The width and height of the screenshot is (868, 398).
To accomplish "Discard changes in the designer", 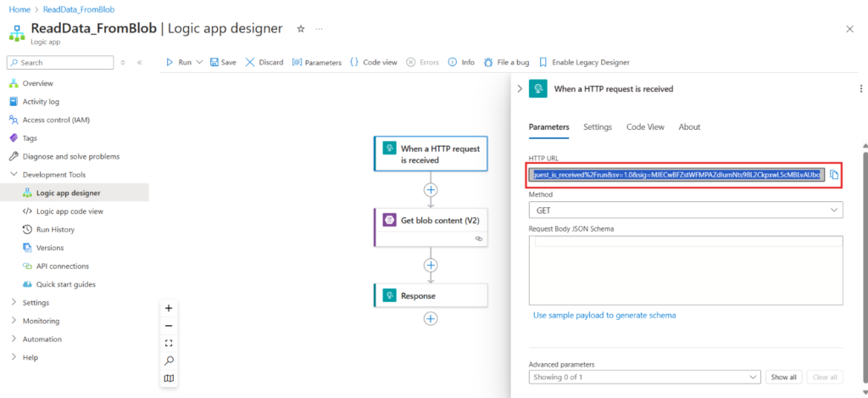I will tap(264, 62).
